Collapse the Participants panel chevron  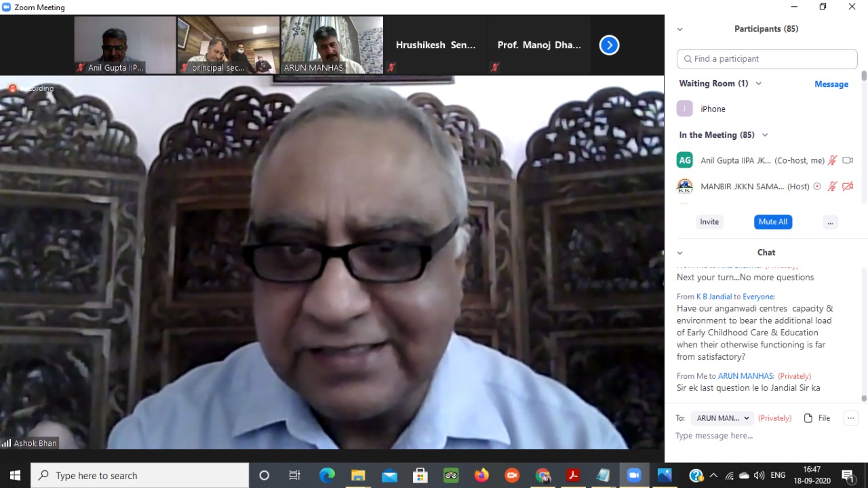[680, 29]
